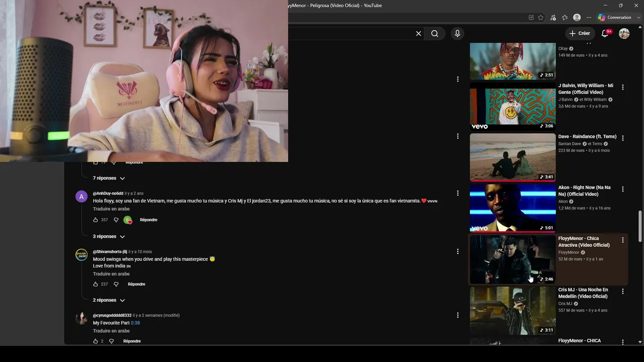
Task: Expand 7 réponses thread
Action: point(109,178)
